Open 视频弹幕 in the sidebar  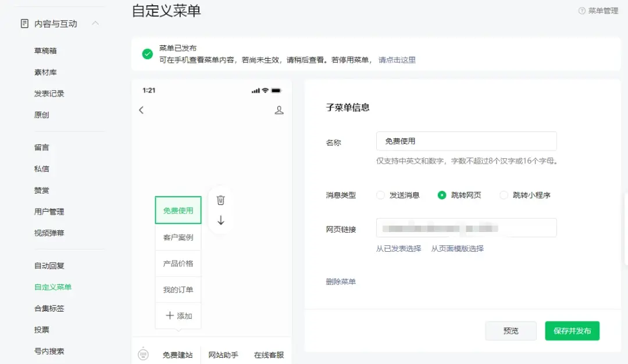[49, 233]
